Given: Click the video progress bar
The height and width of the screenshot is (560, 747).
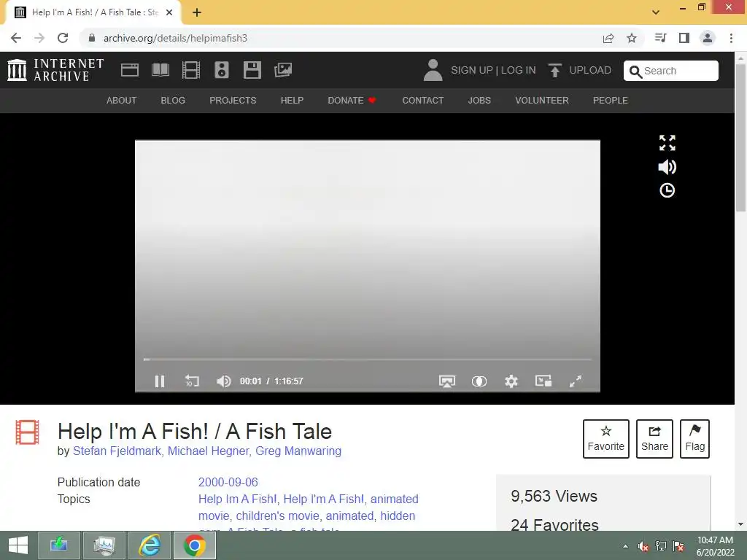Looking at the screenshot, I should tap(368, 359).
